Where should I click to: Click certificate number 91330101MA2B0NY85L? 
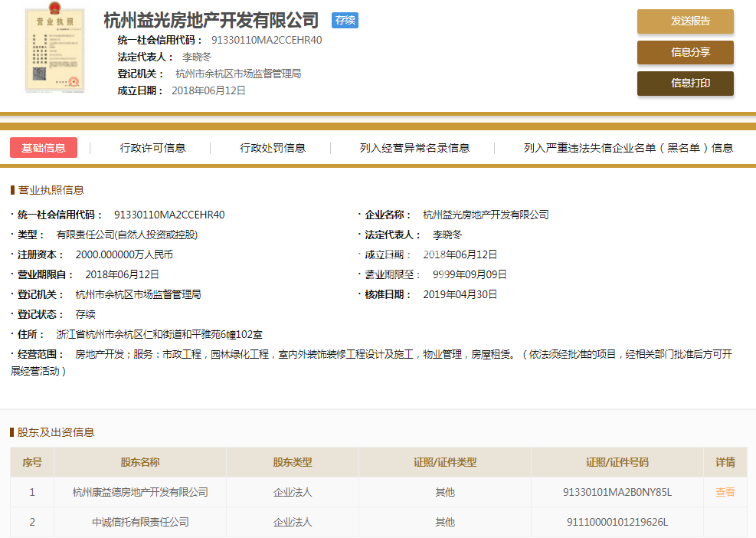pos(617,492)
